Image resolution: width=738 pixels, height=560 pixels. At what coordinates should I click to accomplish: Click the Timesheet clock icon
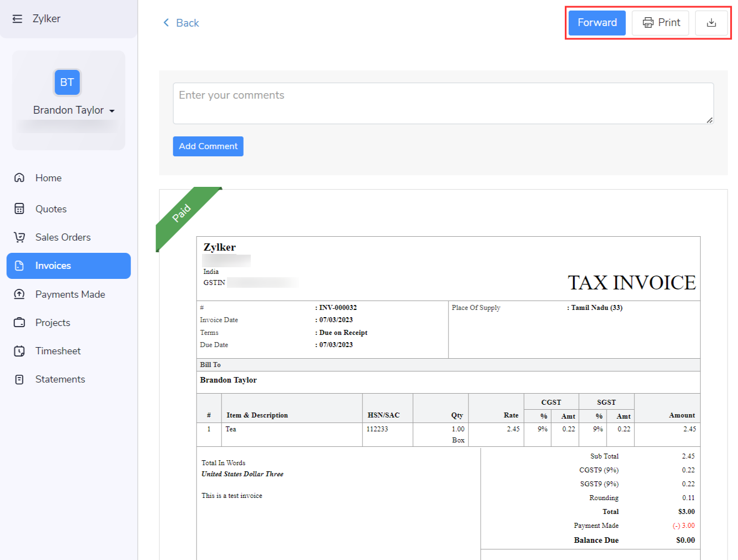pos(19,350)
